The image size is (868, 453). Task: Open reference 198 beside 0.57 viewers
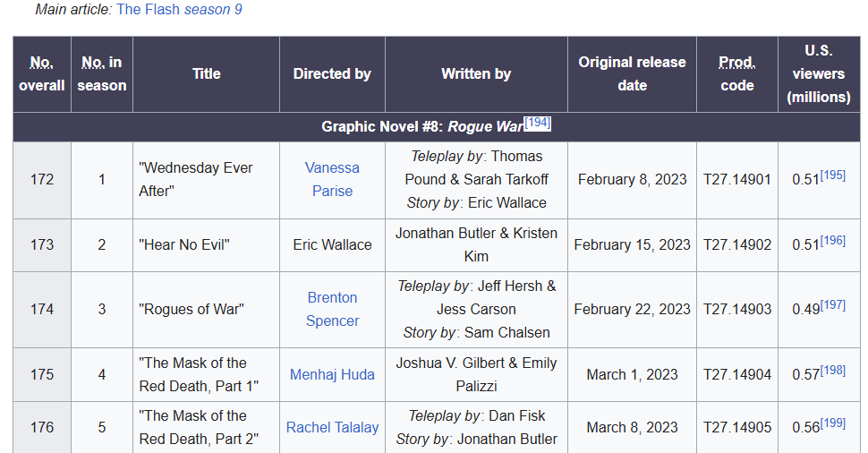(832, 371)
